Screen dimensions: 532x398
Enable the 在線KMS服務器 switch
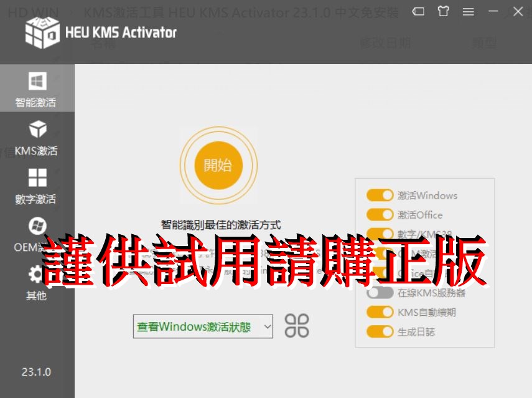click(x=380, y=292)
